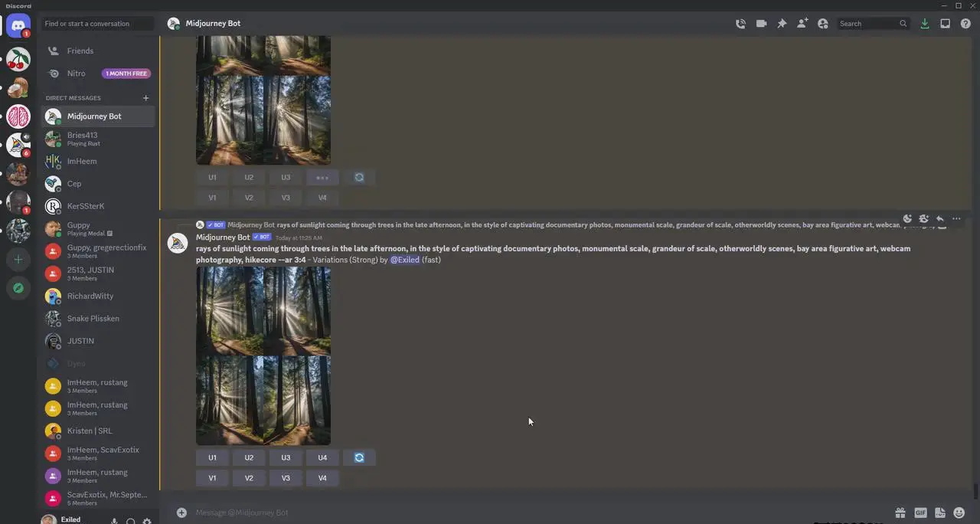980x524 pixels.
Task: Open the GIF picker
Action: (x=920, y=513)
